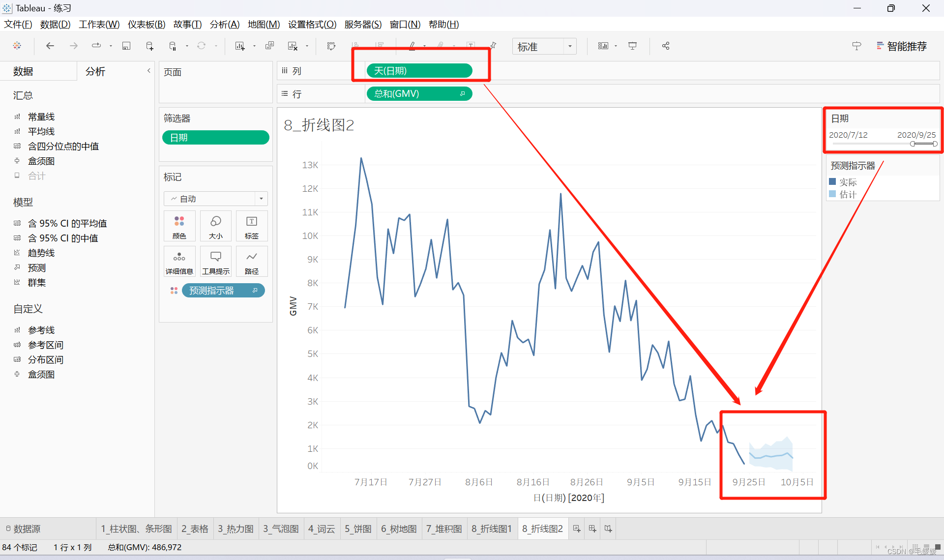
Task: Open the Path mark card
Action: (252, 262)
